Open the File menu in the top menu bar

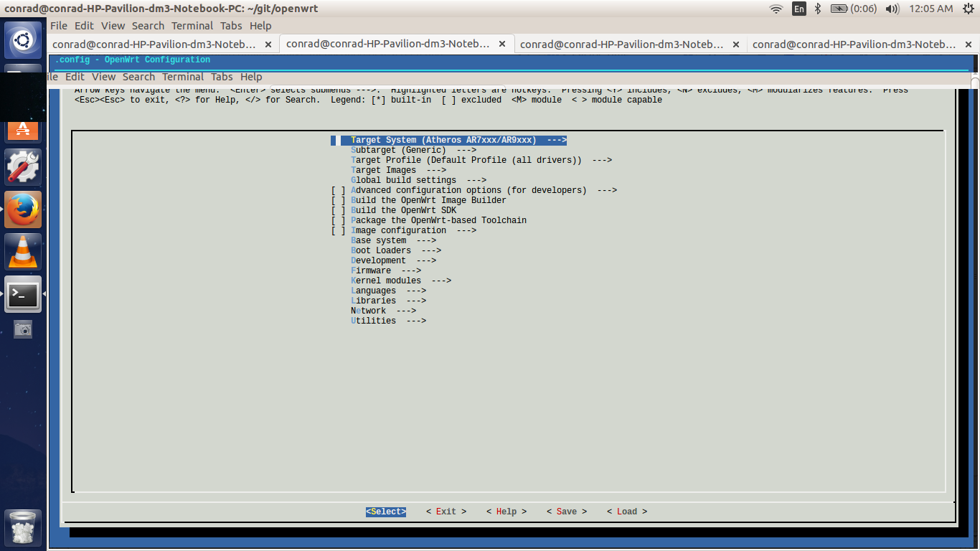pyautogui.click(x=59, y=26)
